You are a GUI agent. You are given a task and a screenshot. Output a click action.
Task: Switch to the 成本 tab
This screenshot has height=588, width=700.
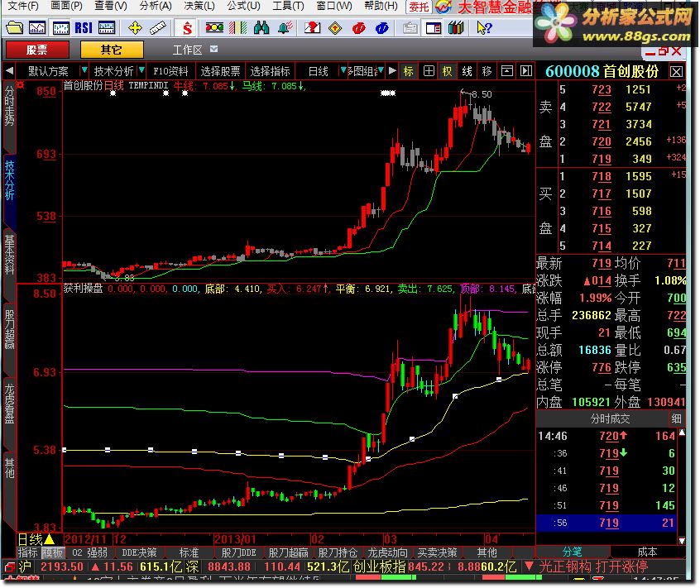pyautogui.click(x=647, y=552)
